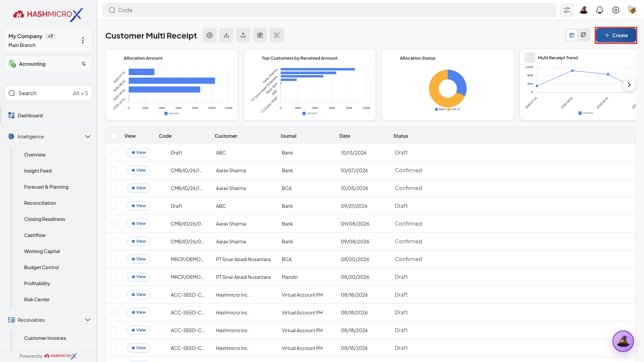Check the row dated 09/21/2026
Screen dimensions: 644x362
coord(114,206)
